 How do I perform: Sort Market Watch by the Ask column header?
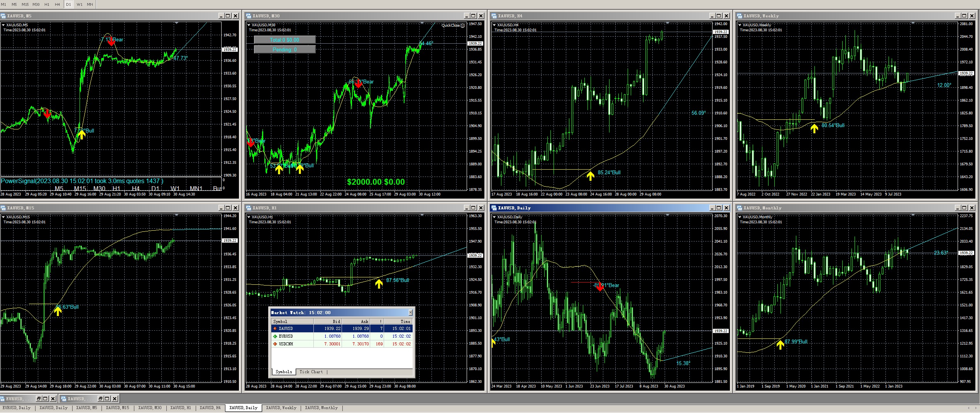(x=356, y=321)
